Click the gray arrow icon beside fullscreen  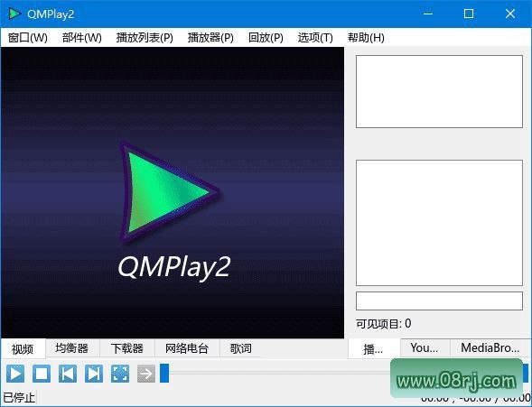(146, 374)
